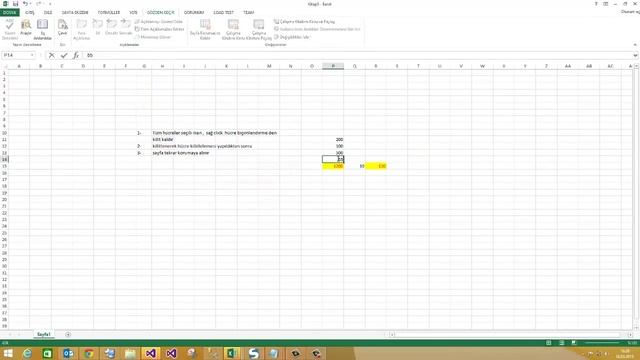The image size is (640, 360).
Task: Select the column P header
Action: [x=333, y=66]
